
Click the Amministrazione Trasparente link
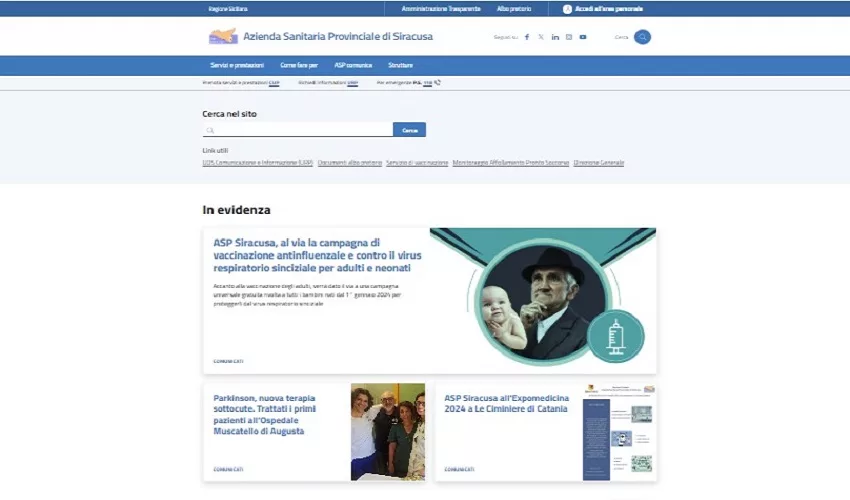tap(441, 8)
